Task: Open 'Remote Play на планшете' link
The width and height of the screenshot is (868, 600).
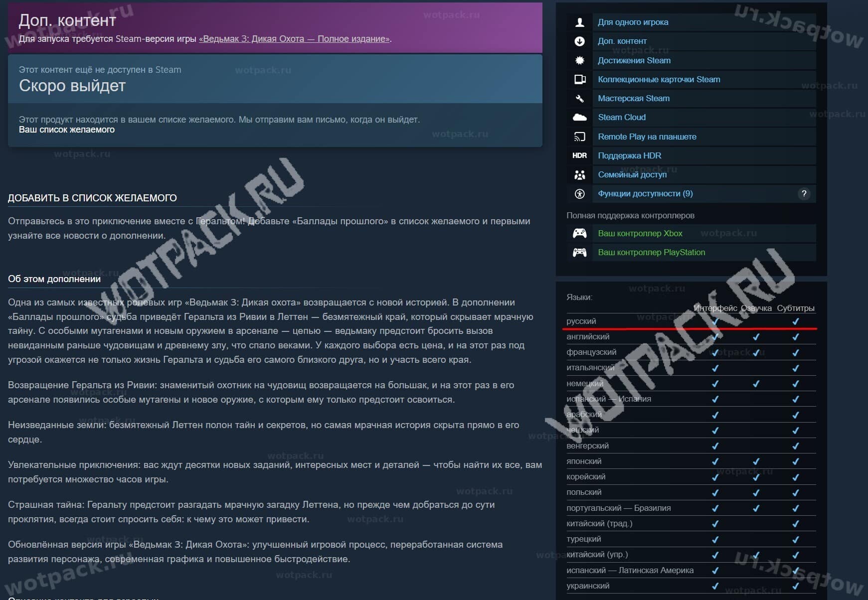Action: [x=647, y=137]
